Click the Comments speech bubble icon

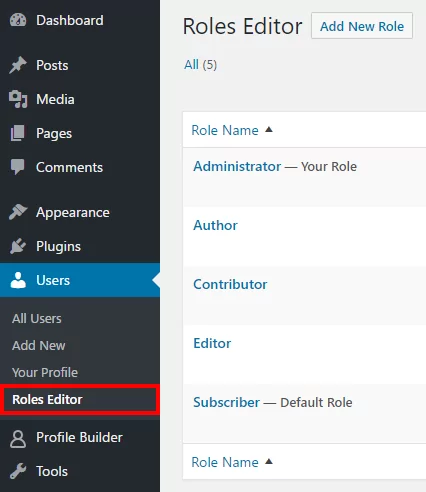[17, 167]
